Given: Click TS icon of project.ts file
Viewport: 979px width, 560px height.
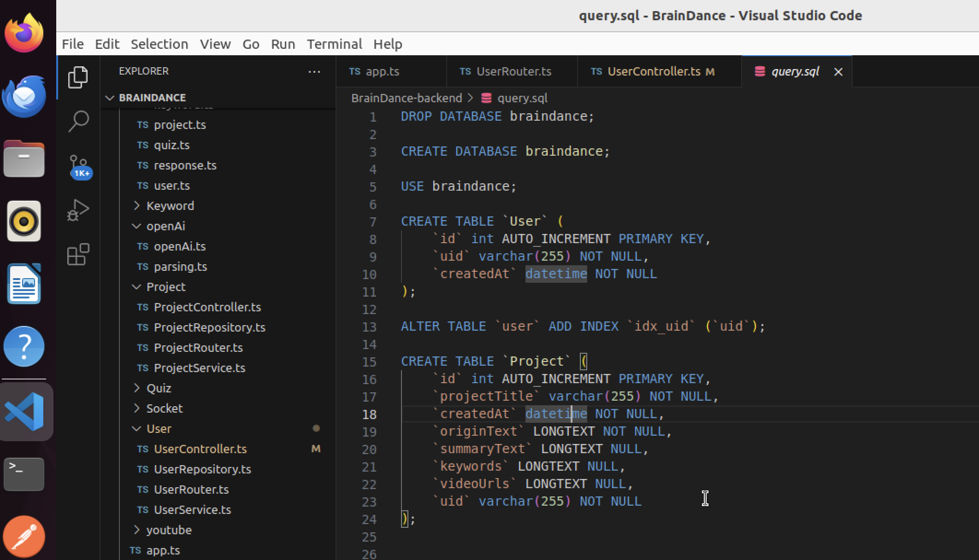Looking at the screenshot, I should coord(142,125).
